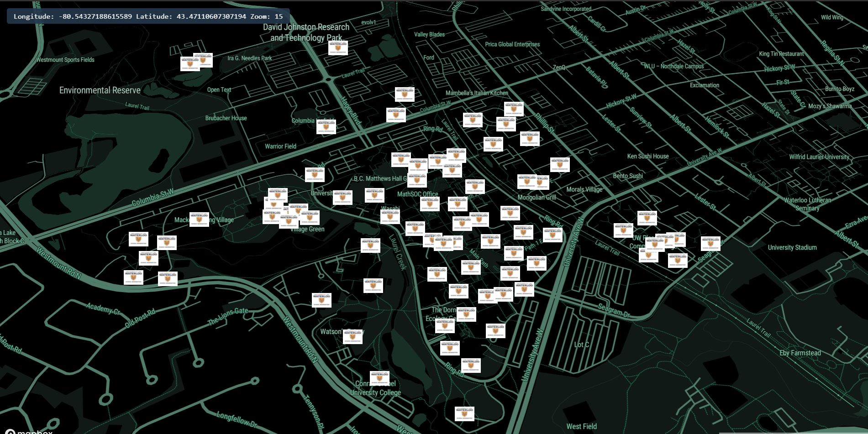Select the Valley Blades label
Viewport: 868px width, 434px height.
pyautogui.click(x=429, y=34)
